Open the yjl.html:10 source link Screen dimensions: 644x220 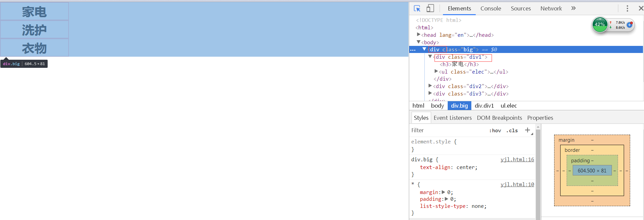pos(517,185)
